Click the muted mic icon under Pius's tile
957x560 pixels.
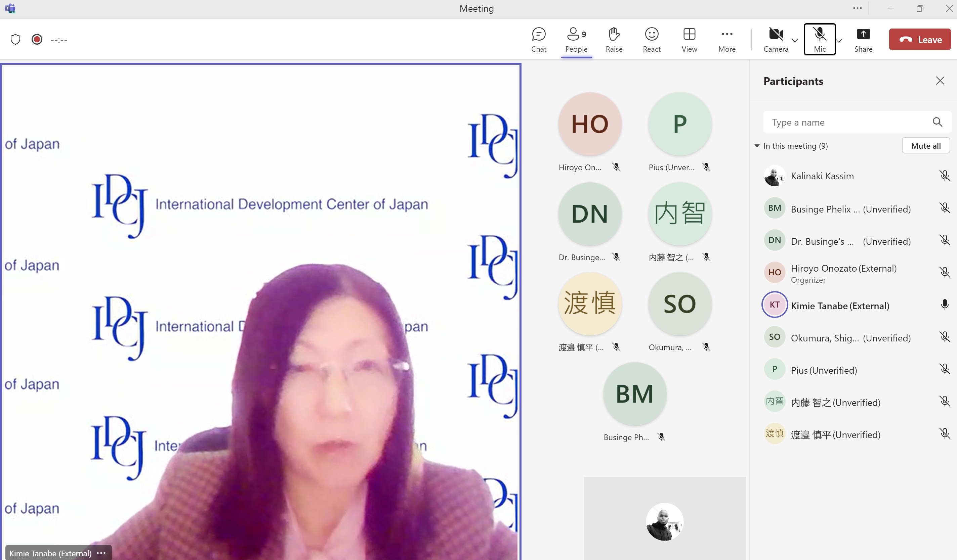pos(706,167)
